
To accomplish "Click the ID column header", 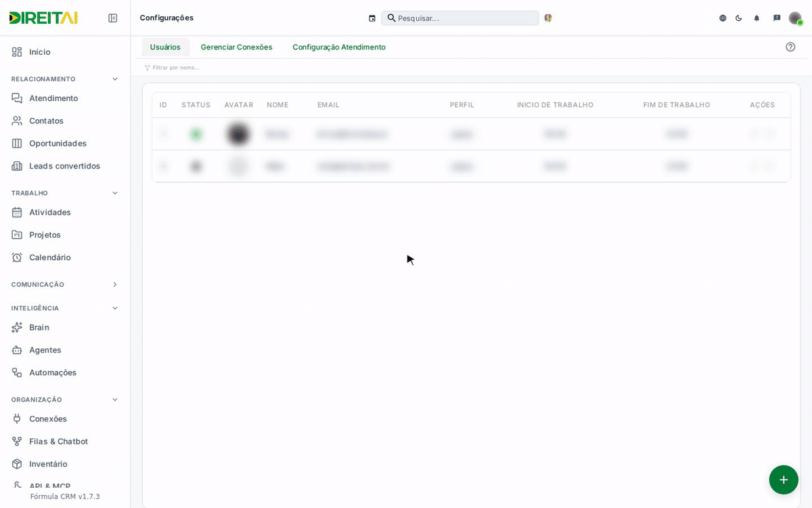I will point(163,105).
